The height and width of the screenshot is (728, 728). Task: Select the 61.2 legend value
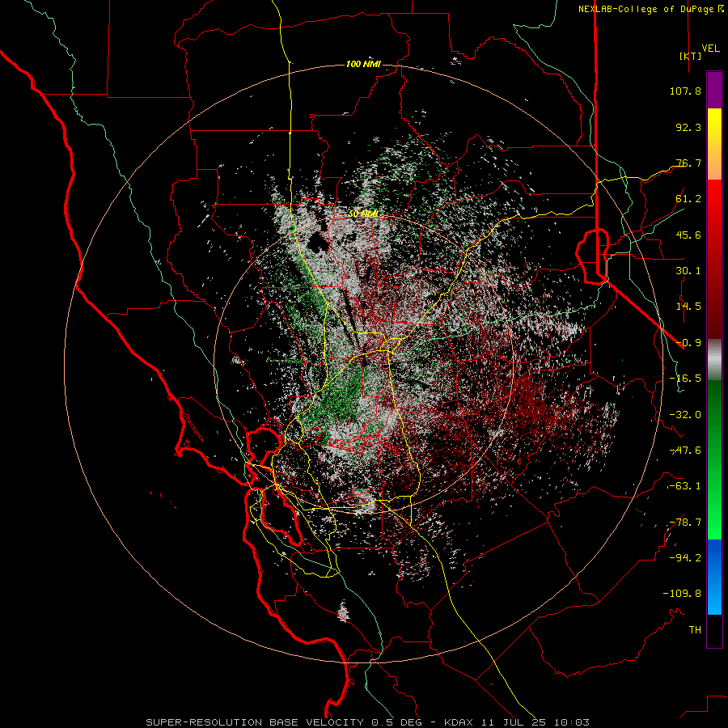pyautogui.click(x=688, y=199)
